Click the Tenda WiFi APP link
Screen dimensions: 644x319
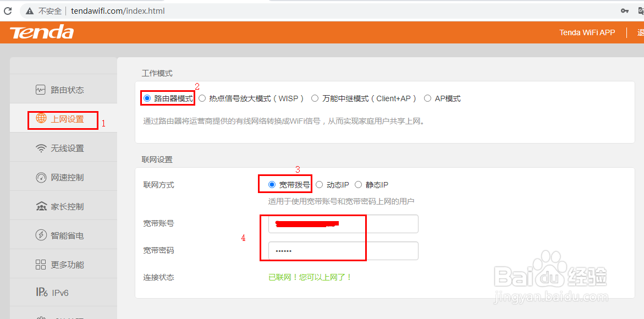tap(587, 32)
